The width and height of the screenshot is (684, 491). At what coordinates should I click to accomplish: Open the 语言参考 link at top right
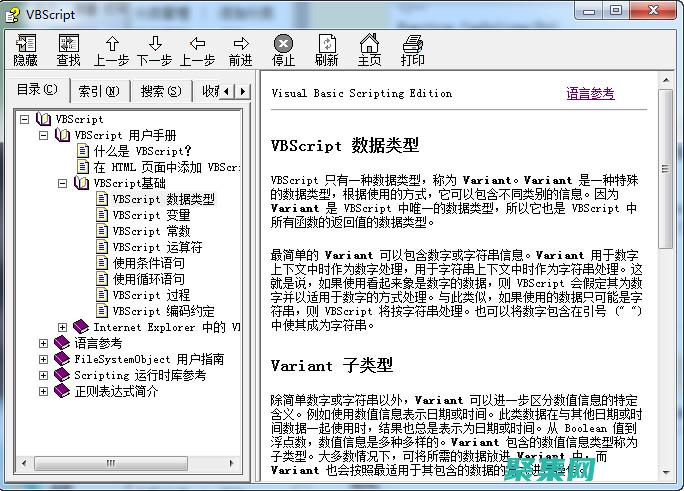point(590,94)
